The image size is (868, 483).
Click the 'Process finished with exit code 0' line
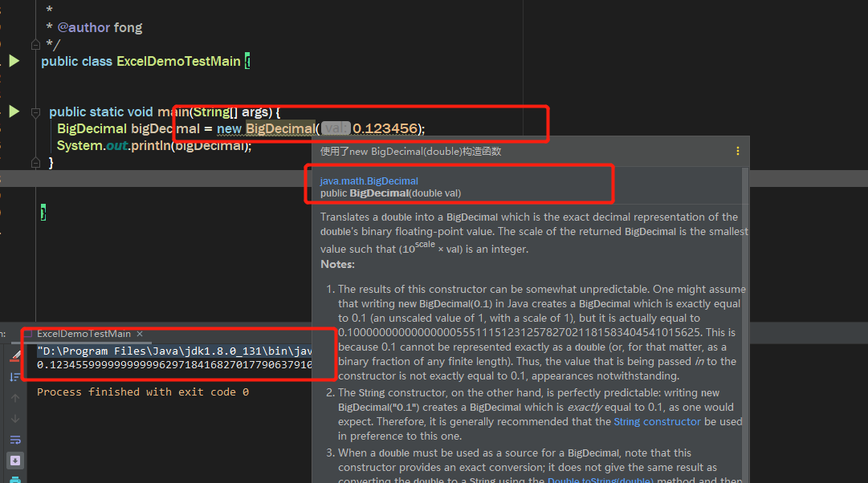(x=143, y=392)
